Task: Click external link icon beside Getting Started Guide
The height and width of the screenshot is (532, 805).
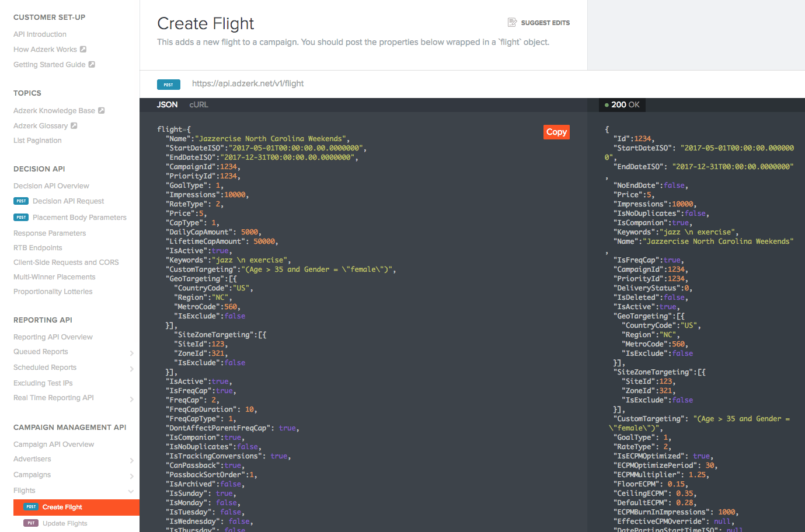Action: pos(92,65)
